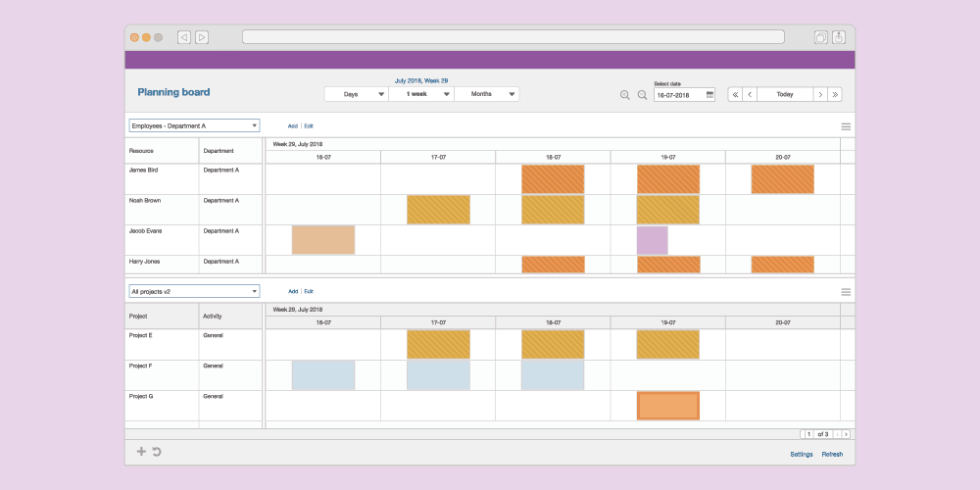Expand the Employees - Department A selector
The image size is (980, 490).
194,125
